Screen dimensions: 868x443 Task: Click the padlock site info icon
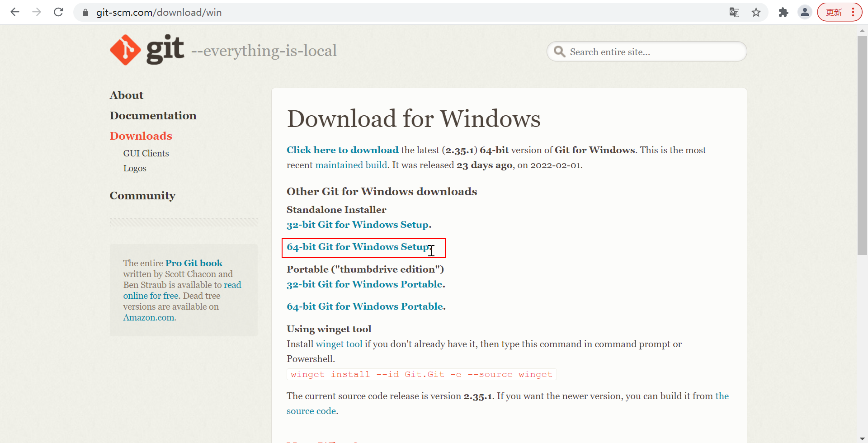click(x=85, y=13)
